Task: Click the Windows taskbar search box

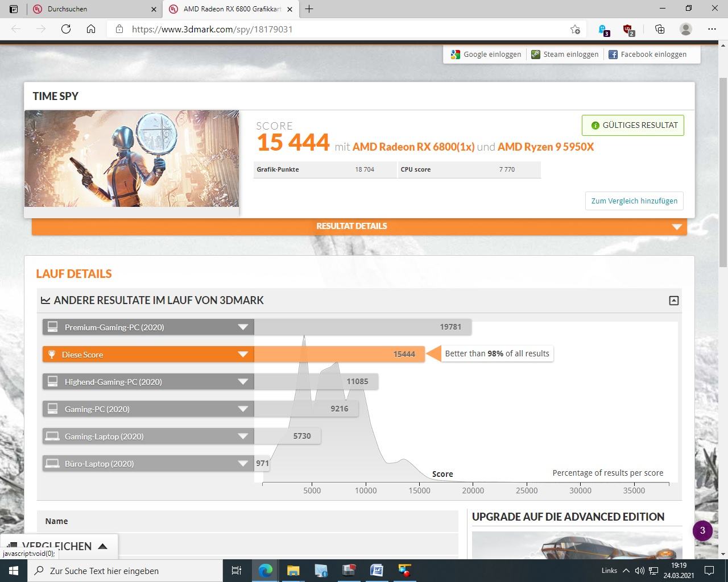Action: [126, 571]
